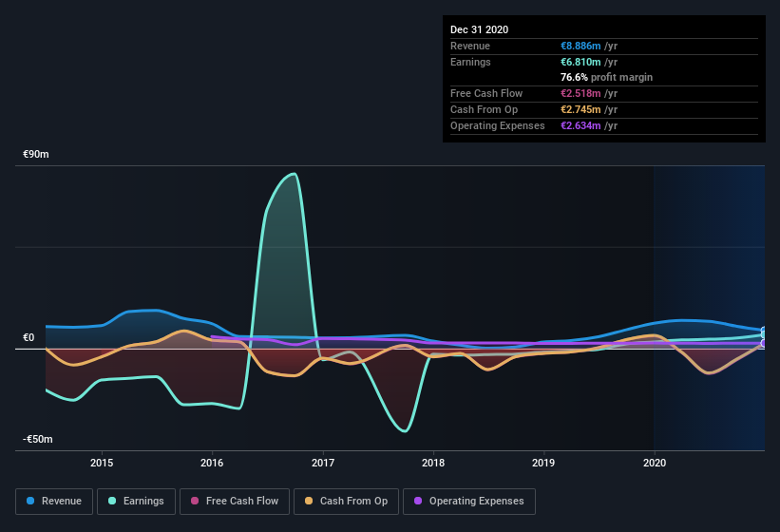This screenshot has width=780, height=532.
Task: Click the earnings trough point in late 2017
Action: [x=405, y=431]
